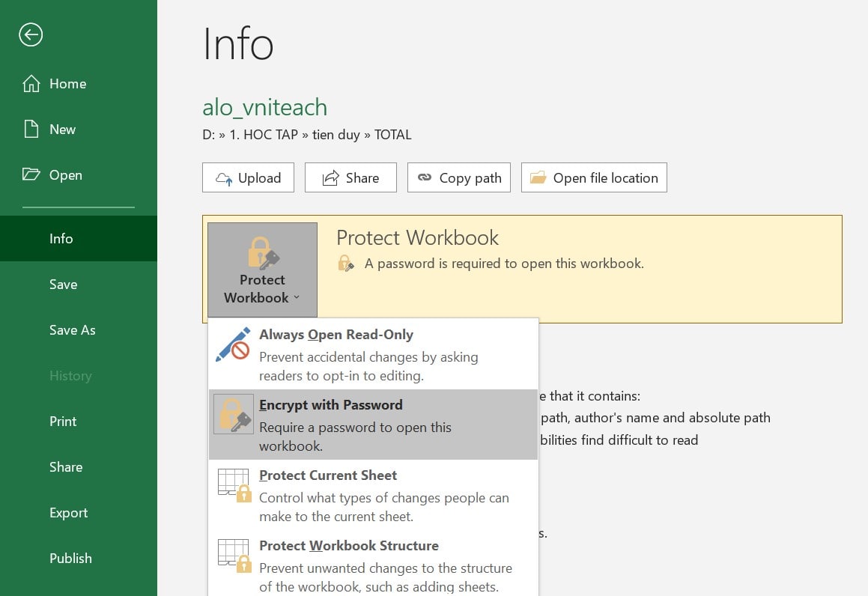Select New in the sidebar
The image size is (868, 596).
click(79, 129)
